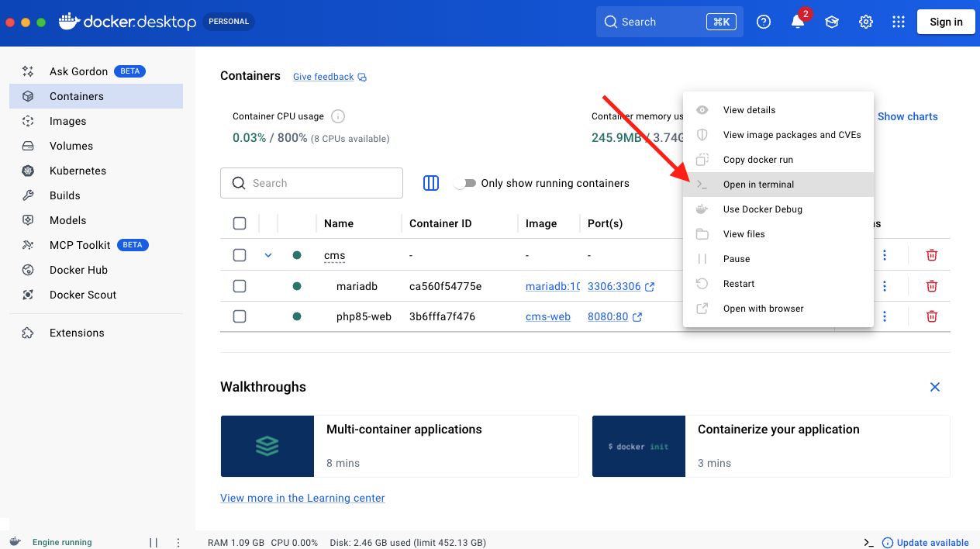Collapse the cms container group chevron
Viewport: 980px width, 549px height.
268,255
